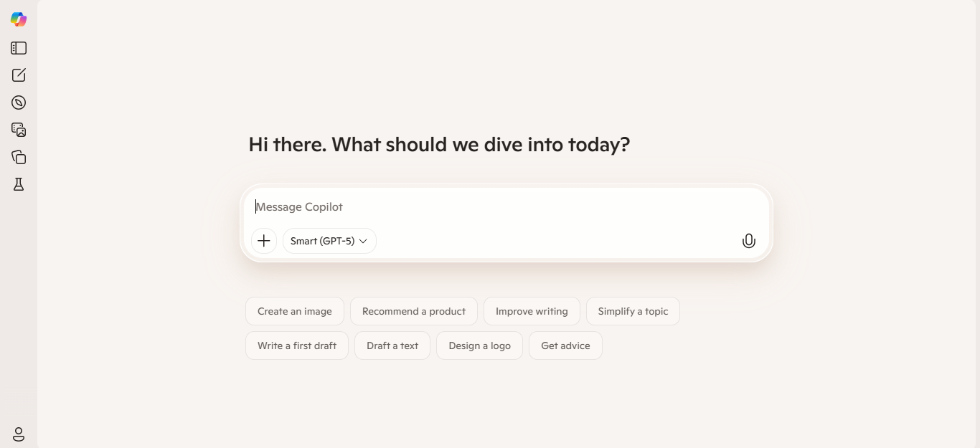This screenshot has height=448, width=980.
Task: Pick the Improve writing suggestion
Action: 532,311
